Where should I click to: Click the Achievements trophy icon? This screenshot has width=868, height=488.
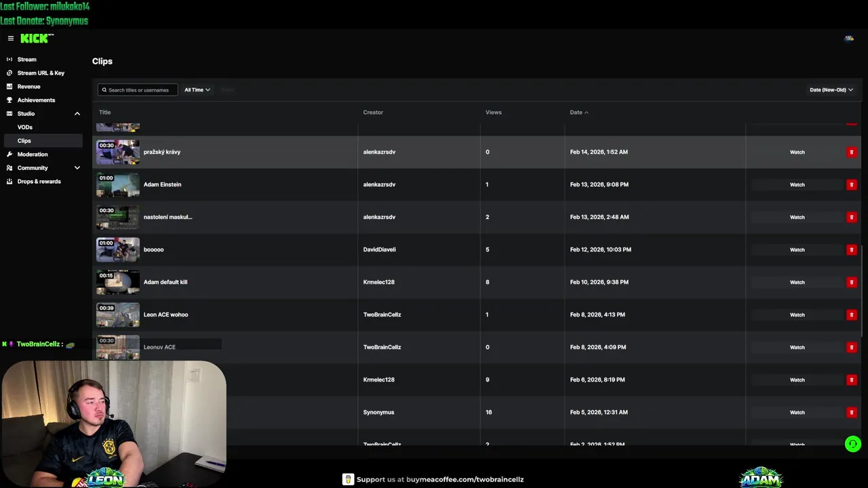tap(9, 100)
